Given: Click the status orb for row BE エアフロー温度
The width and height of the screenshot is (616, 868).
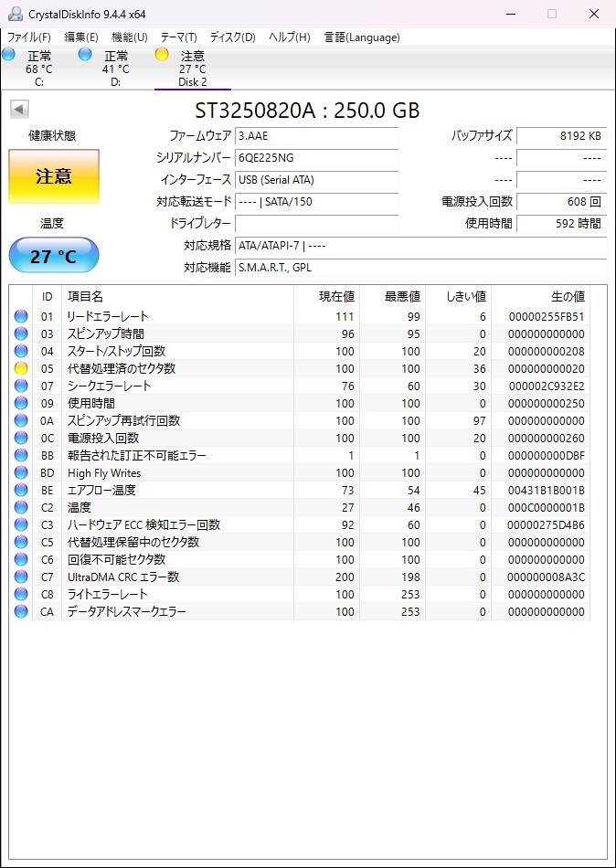Looking at the screenshot, I should [21, 491].
